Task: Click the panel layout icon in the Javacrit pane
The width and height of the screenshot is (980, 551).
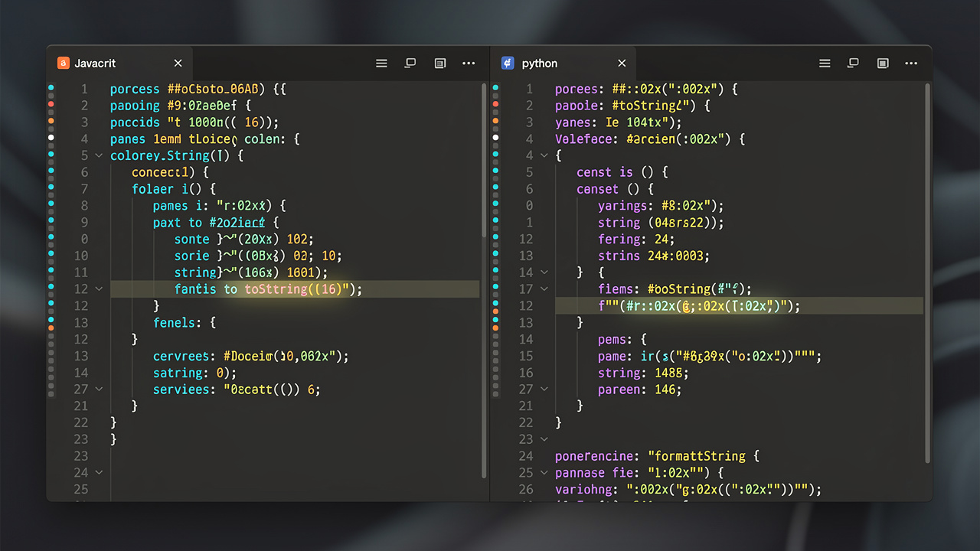Action: tap(440, 64)
